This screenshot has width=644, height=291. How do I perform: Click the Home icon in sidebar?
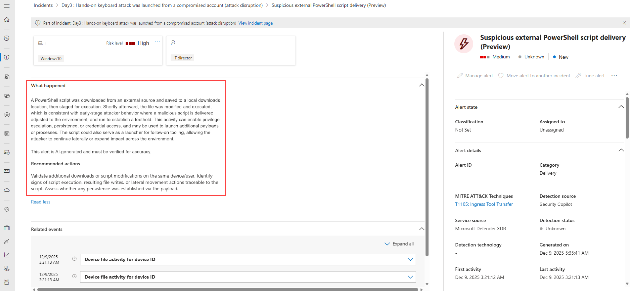click(x=7, y=19)
